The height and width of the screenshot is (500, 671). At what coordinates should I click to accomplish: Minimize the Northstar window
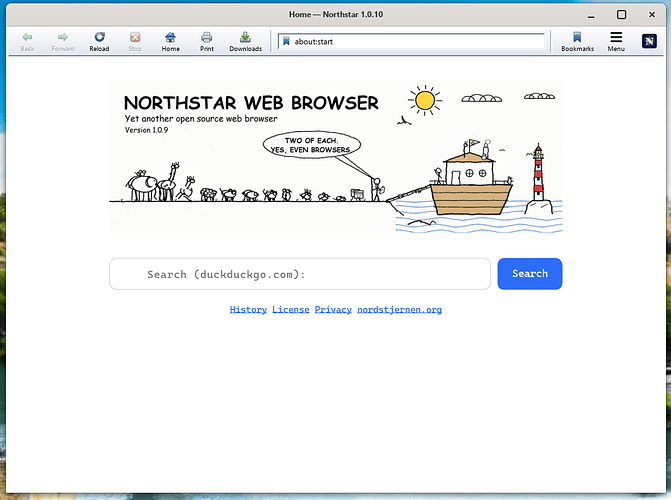(591, 15)
